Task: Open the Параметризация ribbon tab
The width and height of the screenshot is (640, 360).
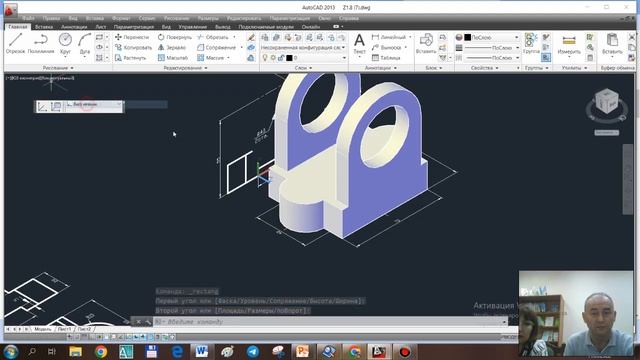Action: (134, 27)
